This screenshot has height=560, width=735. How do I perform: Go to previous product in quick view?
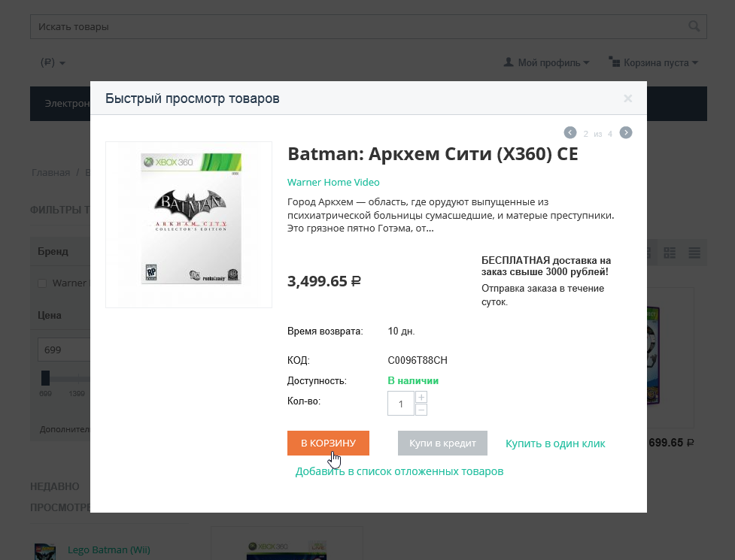570,133
